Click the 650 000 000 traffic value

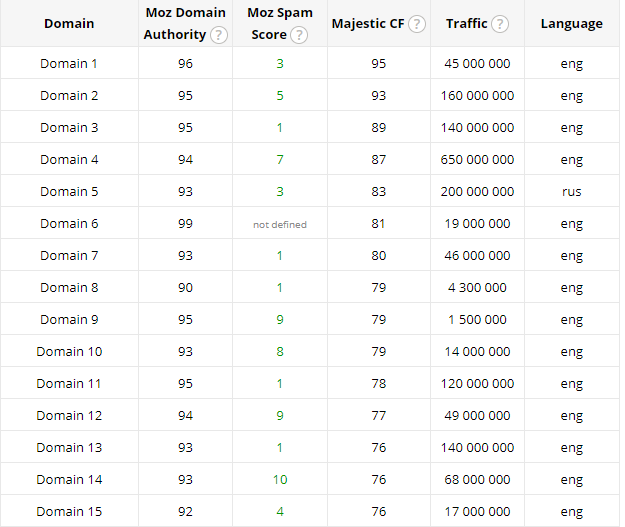tap(477, 159)
